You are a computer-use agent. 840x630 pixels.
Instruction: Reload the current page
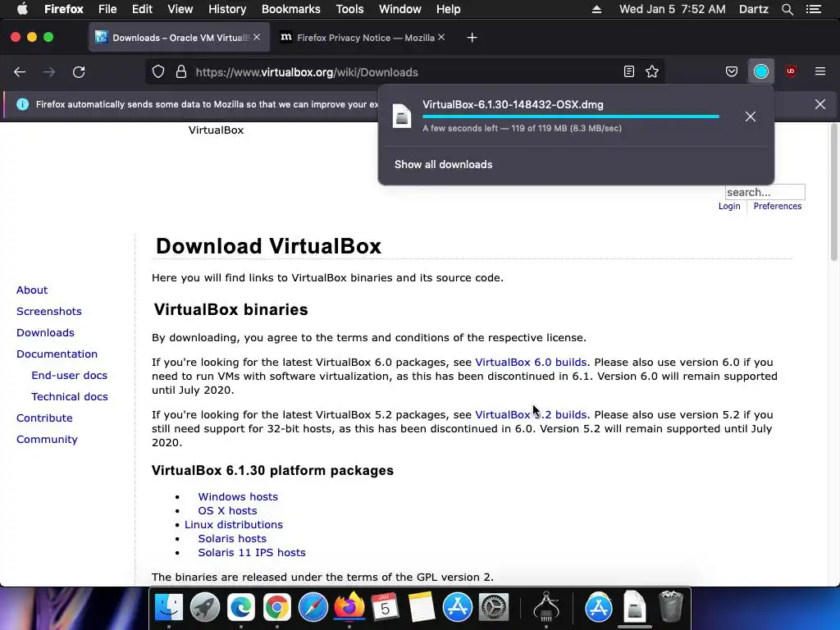(79, 72)
